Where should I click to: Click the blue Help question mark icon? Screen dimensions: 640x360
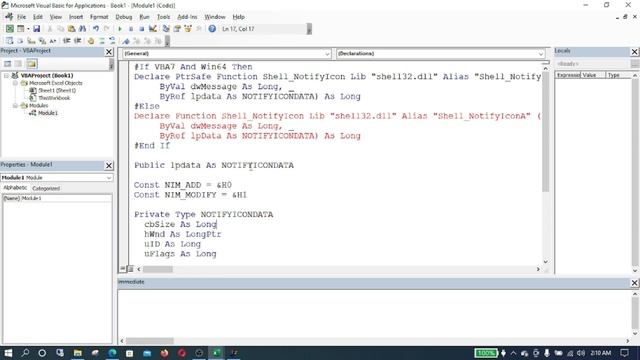(212, 29)
